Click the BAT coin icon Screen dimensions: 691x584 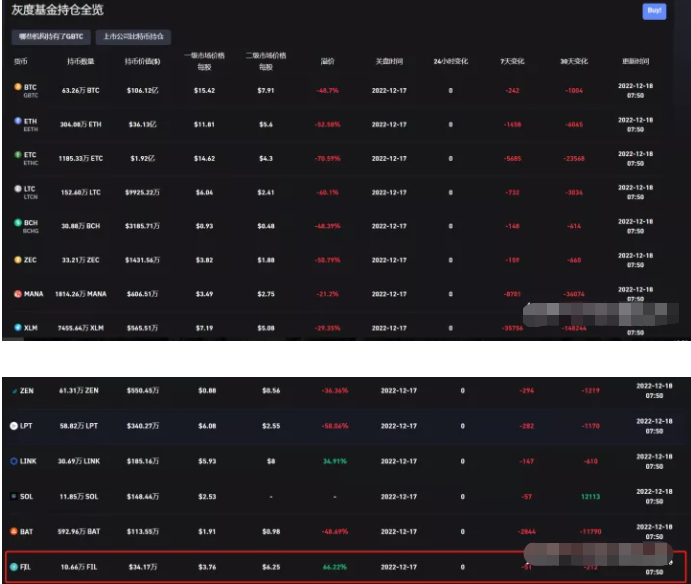click(14, 531)
